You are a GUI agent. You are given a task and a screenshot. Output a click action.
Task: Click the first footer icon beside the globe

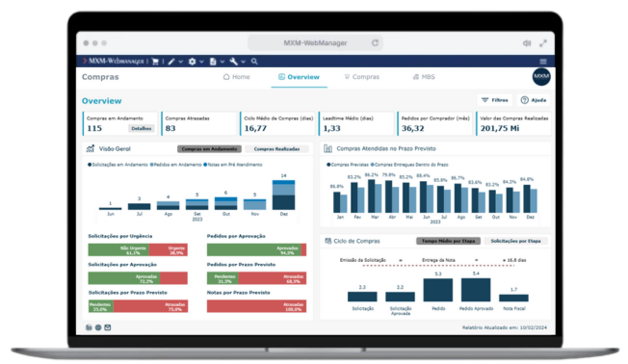point(89,327)
